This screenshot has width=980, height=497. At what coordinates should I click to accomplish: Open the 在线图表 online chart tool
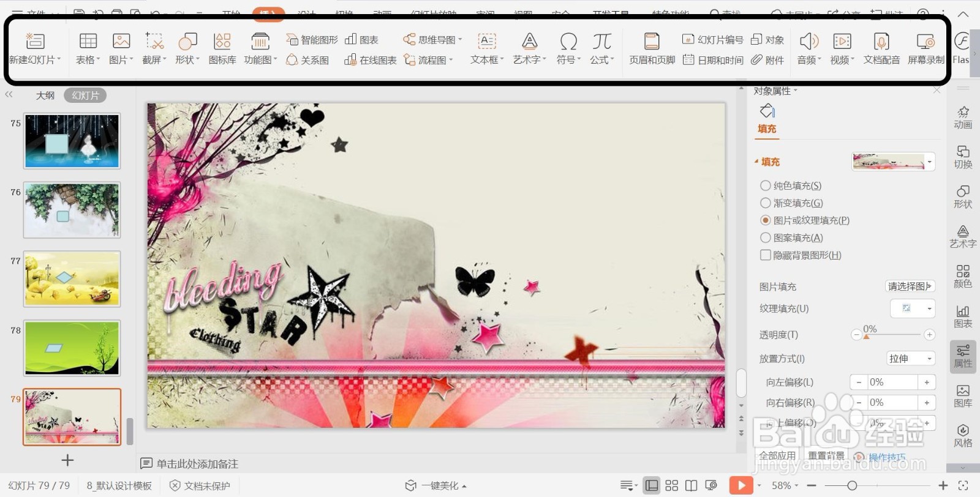tap(371, 60)
